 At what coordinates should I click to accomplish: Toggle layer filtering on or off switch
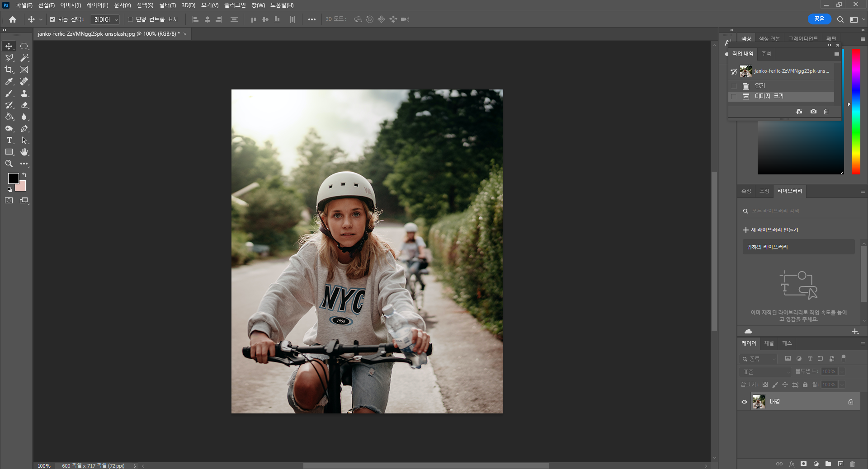(843, 357)
